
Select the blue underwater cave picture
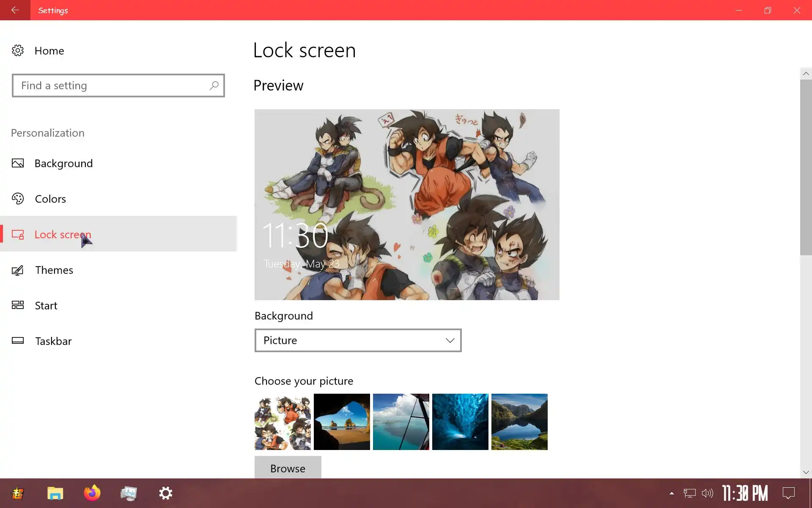coord(460,422)
